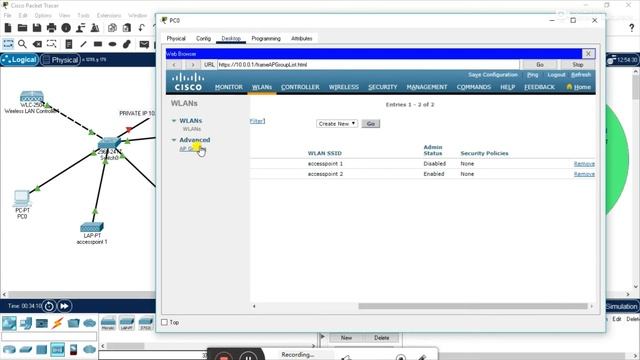The image size is (640, 360).
Task: Click the New scenario button
Action: (x=346, y=338)
